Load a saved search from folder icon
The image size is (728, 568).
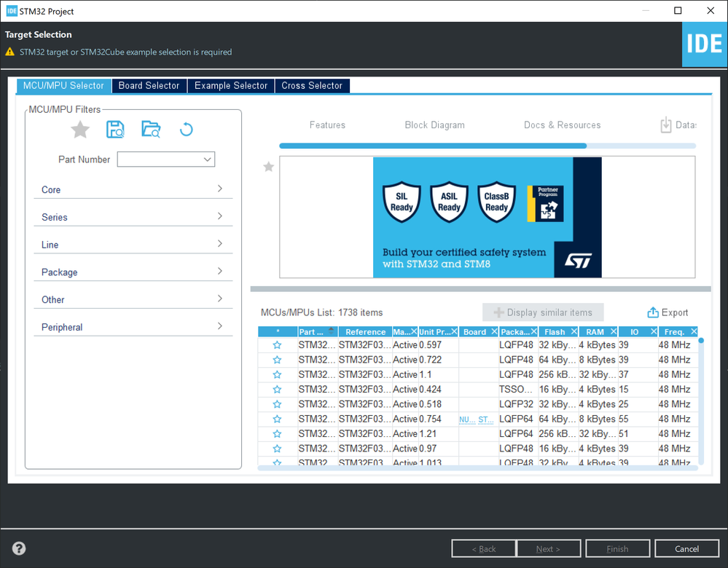pyautogui.click(x=151, y=130)
